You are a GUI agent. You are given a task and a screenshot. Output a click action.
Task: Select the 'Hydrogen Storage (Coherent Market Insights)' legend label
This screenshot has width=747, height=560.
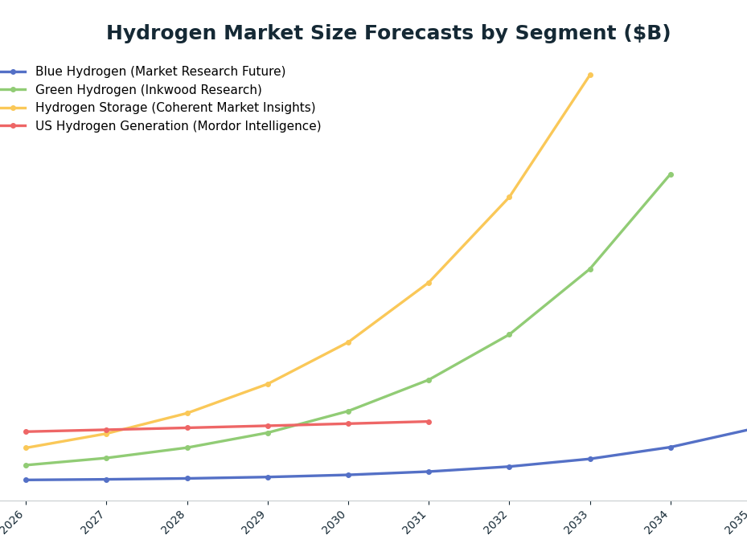[x=175, y=108]
